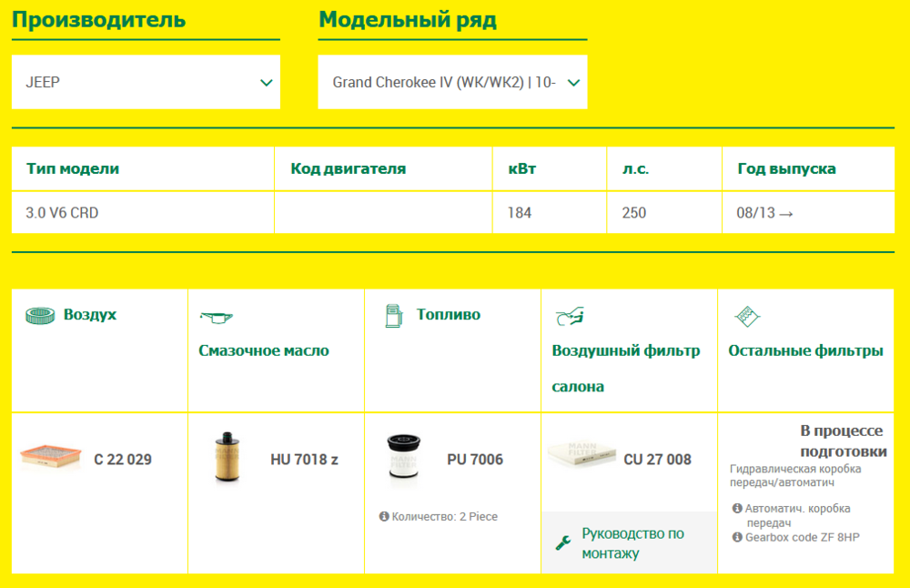Click info icon next to Gearbox code
910x588 pixels.
coord(737,537)
